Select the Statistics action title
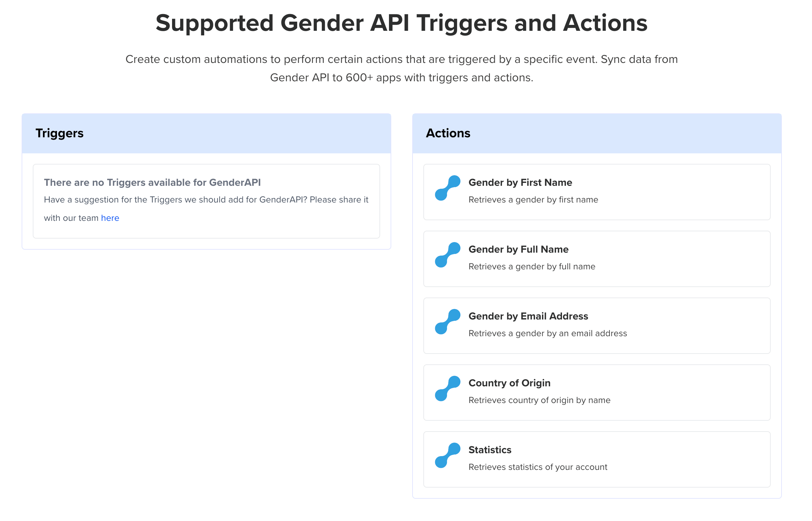The height and width of the screenshot is (521, 812). point(490,450)
